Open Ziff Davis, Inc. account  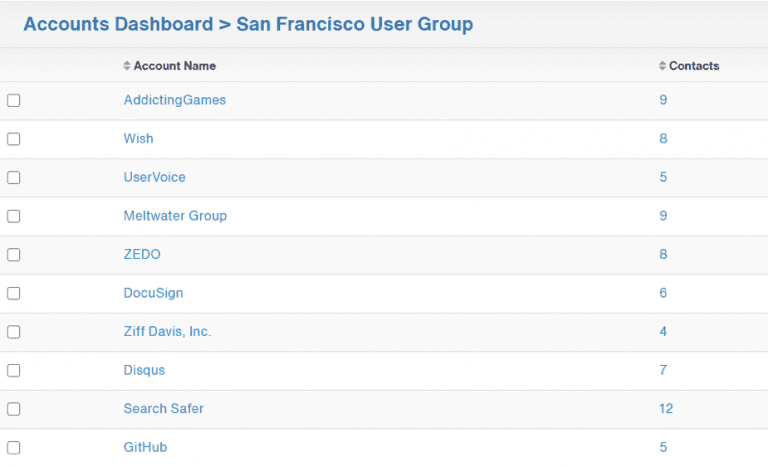(167, 332)
